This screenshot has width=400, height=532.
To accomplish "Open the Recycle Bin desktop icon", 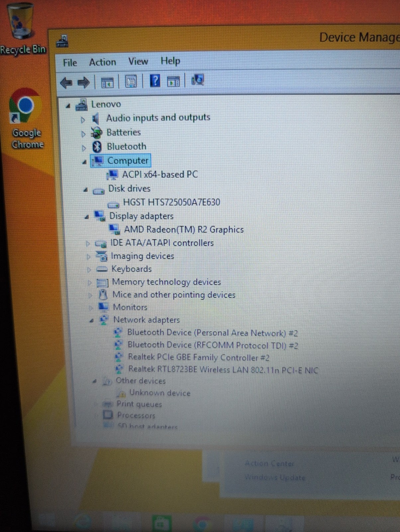I will (x=23, y=28).
